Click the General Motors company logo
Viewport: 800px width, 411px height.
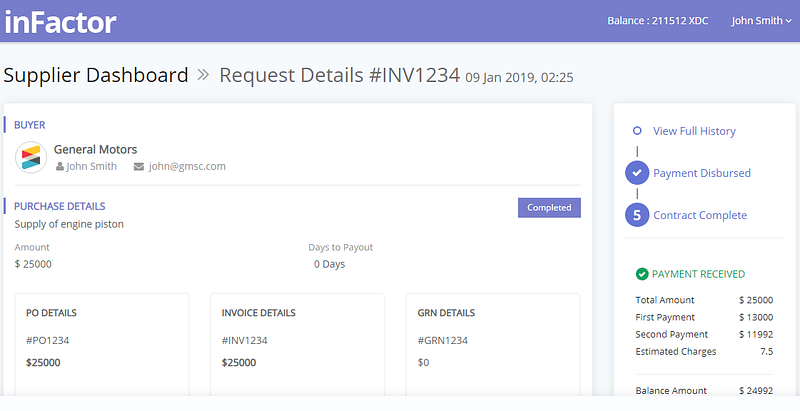click(31, 157)
